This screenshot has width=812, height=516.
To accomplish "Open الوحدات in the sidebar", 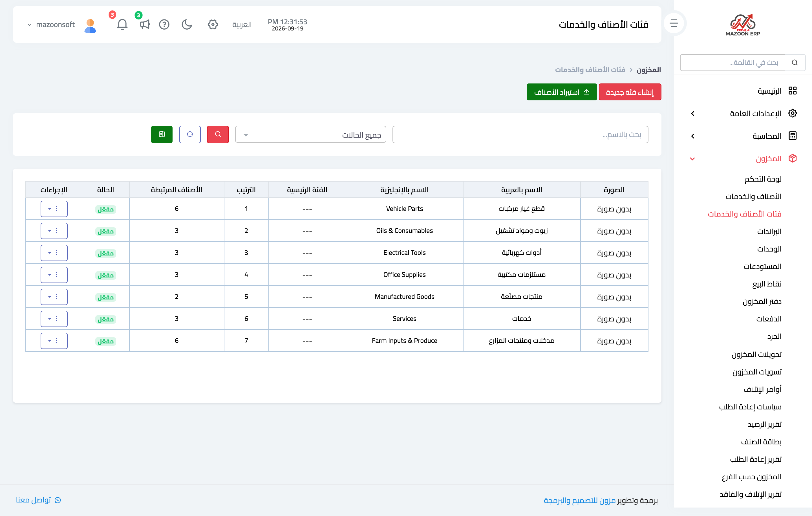I will pyautogui.click(x=769, y=249).
